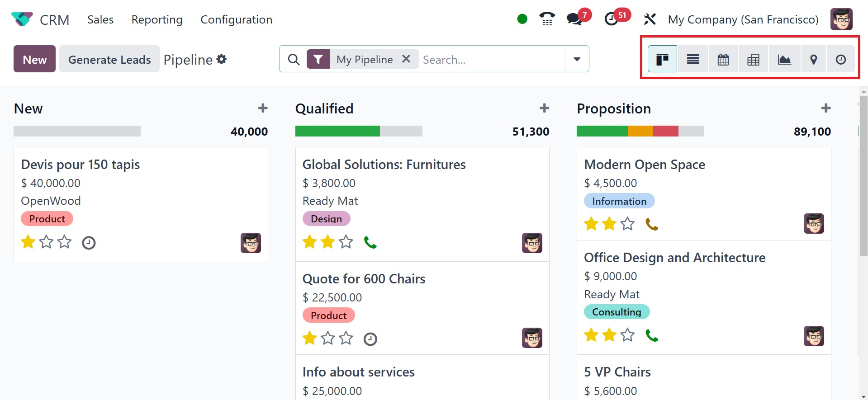This screenshot has width=868, height=400.
Task: Switch to list view
Action: (693, 59)
